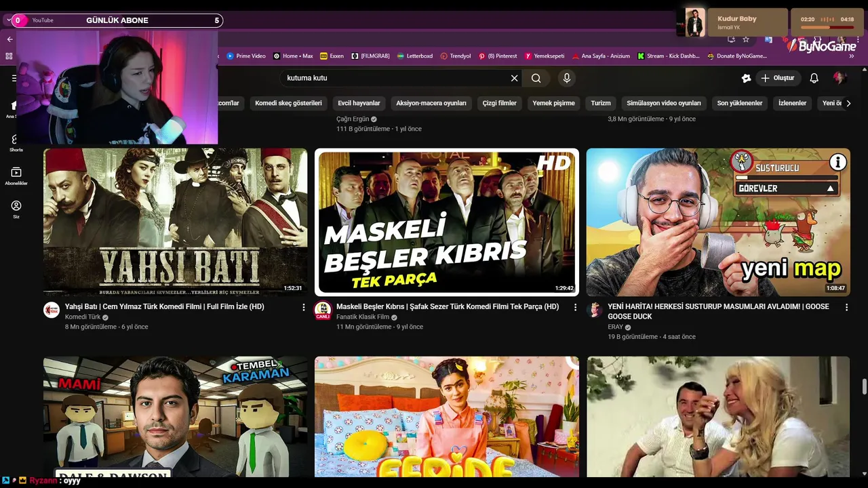Image resolution: width=868 pixels, height=488 pixels.
Task: Open Letterboxd bookmark
Action: (414, 56)
